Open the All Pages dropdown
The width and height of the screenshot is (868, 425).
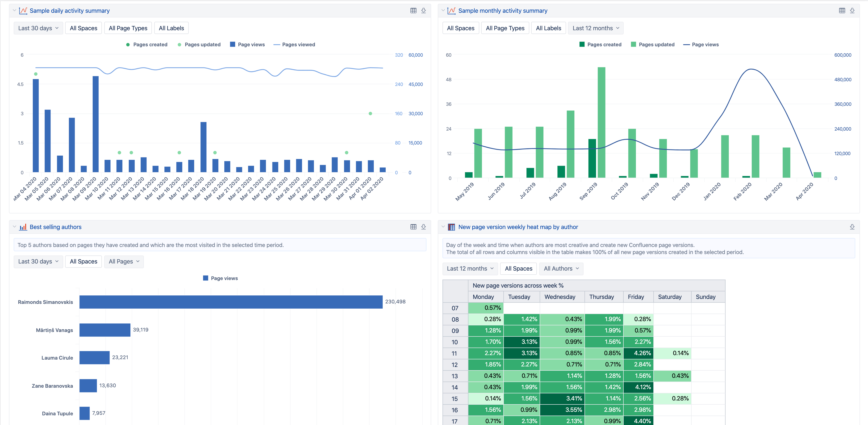pos(124,261)
